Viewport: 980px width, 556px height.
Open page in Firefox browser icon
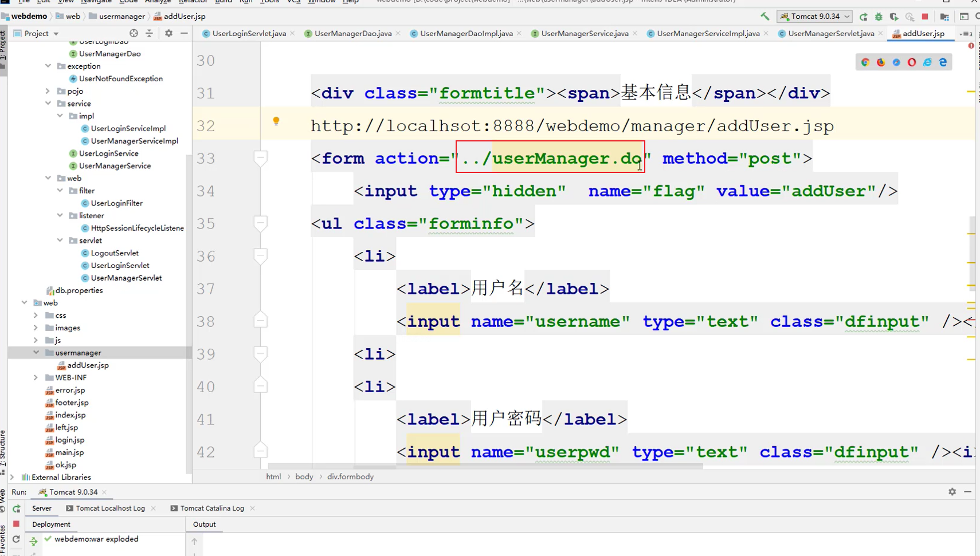(881, 62)
